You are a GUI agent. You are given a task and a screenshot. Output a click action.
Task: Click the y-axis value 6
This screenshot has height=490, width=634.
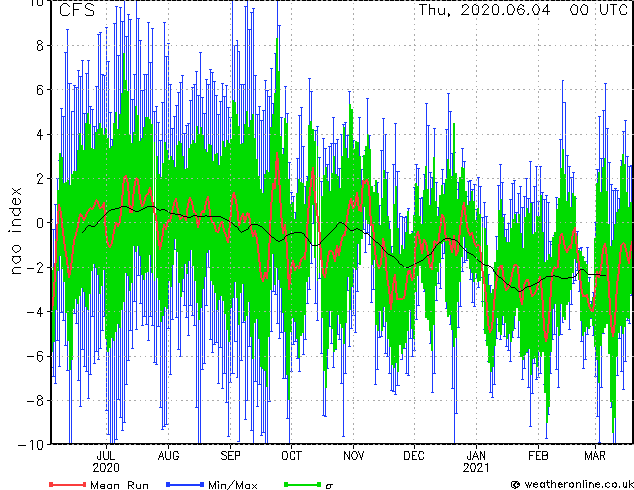[x=40, y=90]
